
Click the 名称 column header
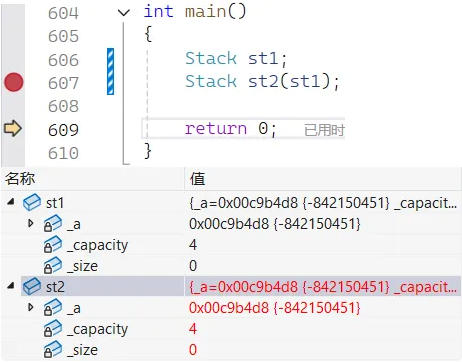click(x=93, y=179)
